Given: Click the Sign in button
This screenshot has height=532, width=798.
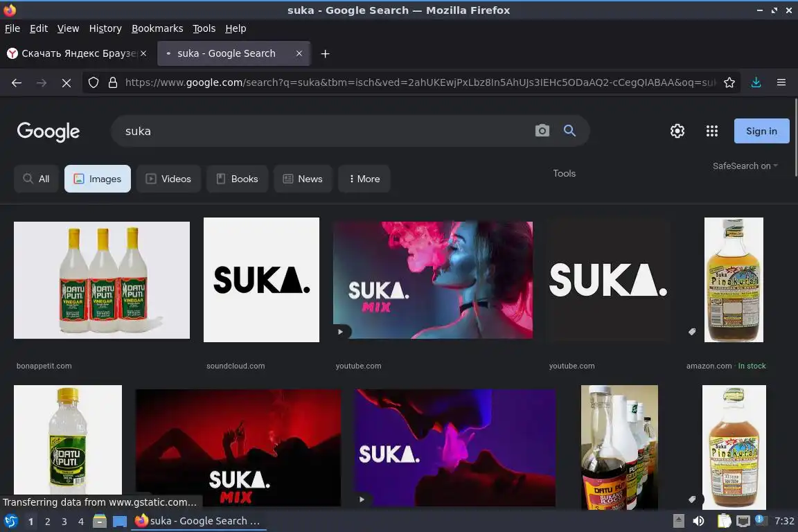Looking at the screenshot, I should [x=761, y=131].
